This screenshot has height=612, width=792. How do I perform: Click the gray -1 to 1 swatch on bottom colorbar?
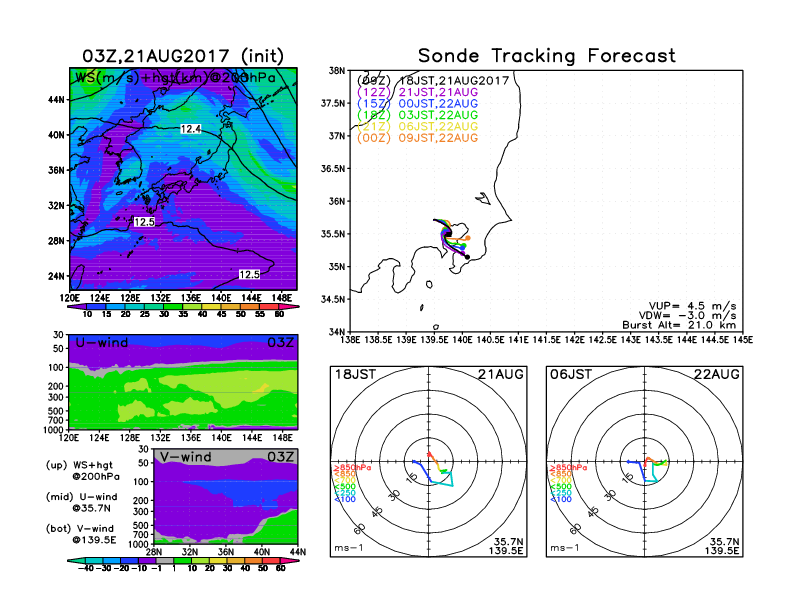[165, 560]
